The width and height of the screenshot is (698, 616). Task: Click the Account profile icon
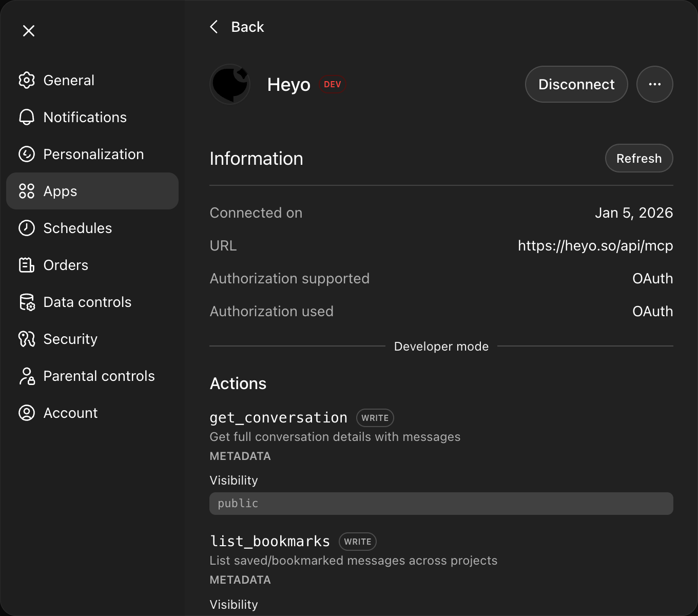[x=27, y=413]
